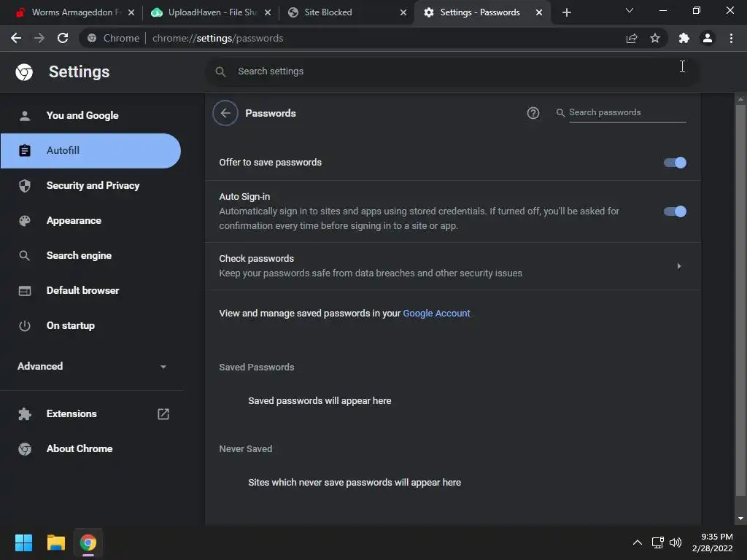Go back using the browser back arrow

[16, 38]
